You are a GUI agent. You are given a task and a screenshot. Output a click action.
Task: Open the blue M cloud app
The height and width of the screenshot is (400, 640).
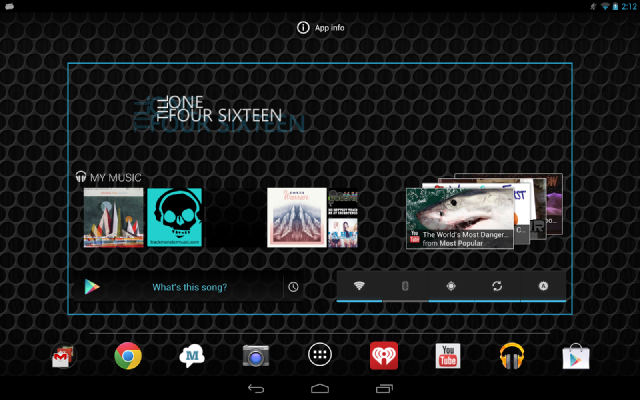click(x=192, y=356)
